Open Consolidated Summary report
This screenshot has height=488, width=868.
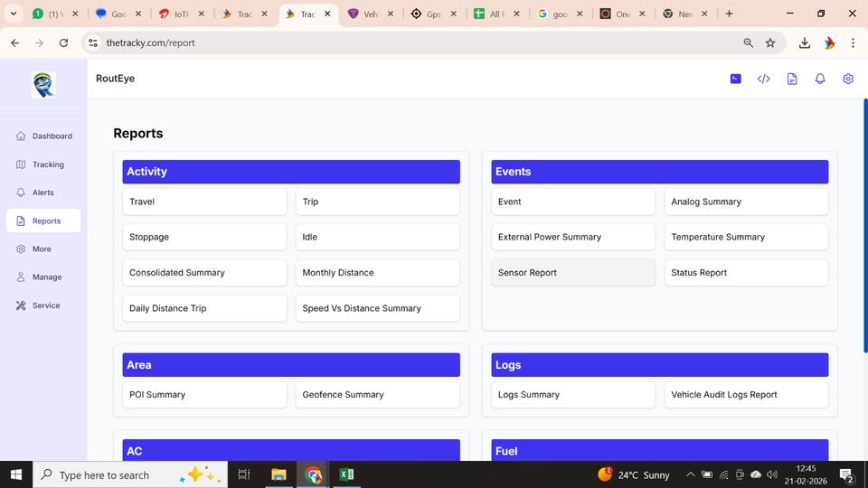click(204, 272)
